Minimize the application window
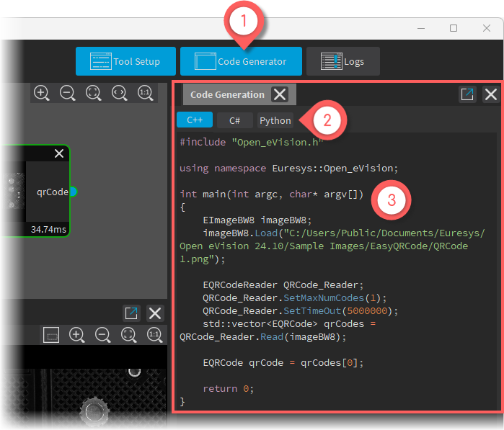The height and width of the screenshot is (430, 504). click(x=421, y=28)
